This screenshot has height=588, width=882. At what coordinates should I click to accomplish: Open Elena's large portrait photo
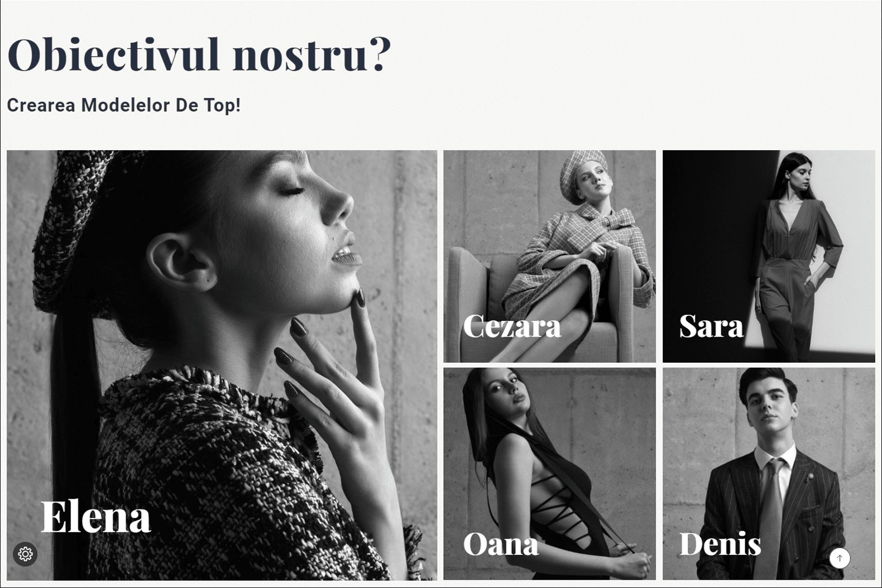click(222, 365)
